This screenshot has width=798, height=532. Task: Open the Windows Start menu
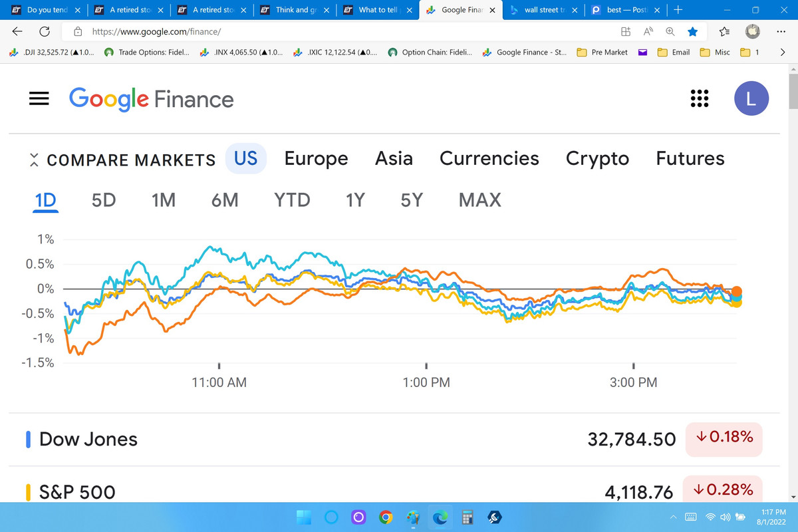(x=303, y=517)
